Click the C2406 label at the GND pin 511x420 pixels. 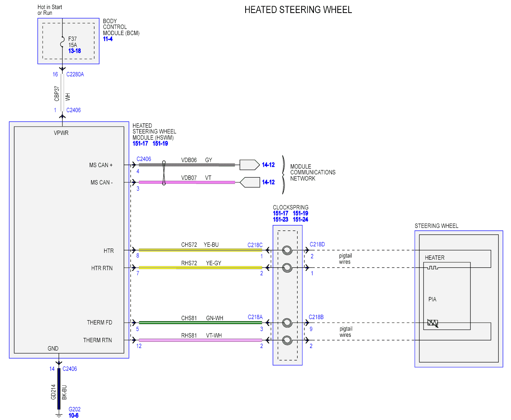tap(70, 369)
